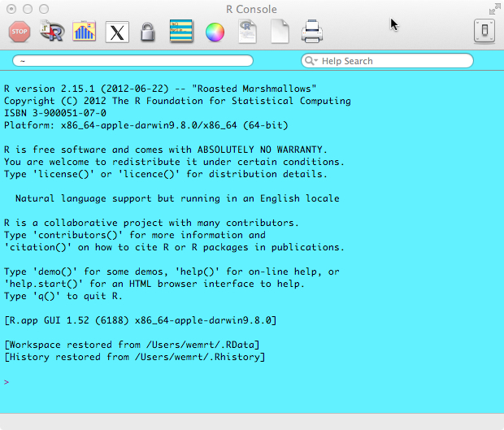Open document in editor icon
Screen dimensions: 504x430
tap(247, 32)
